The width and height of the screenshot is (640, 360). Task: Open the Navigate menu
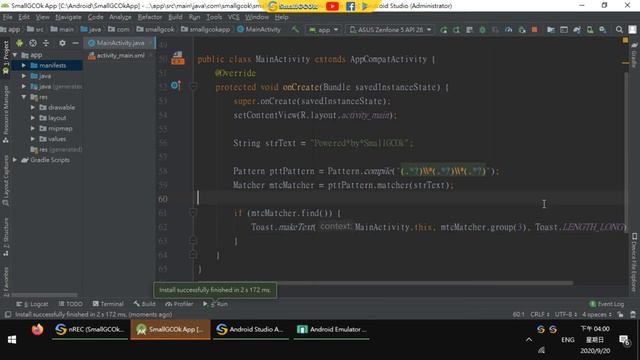[68, 17]
